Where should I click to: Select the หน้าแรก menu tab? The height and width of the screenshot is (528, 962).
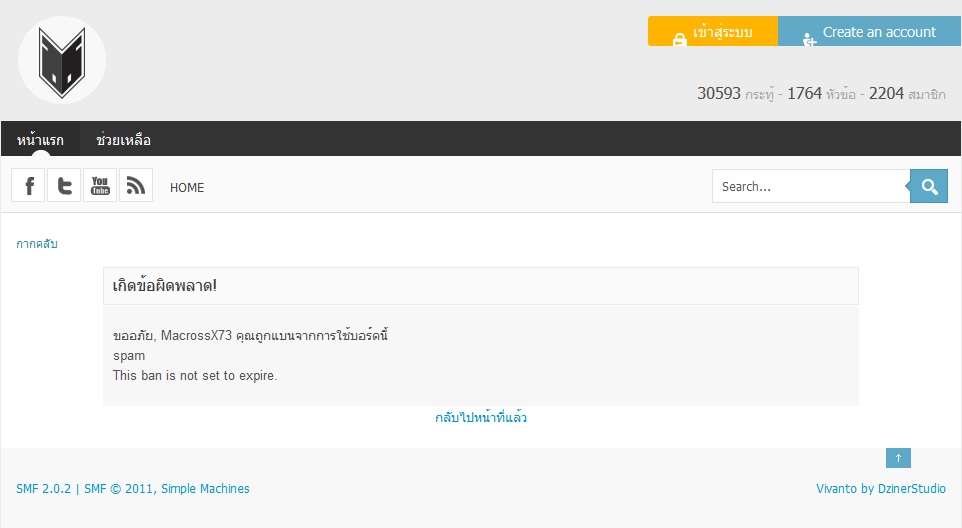pos(40,139)
